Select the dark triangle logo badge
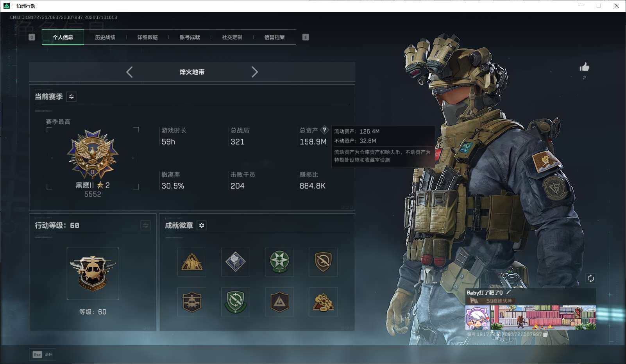626x364 pixels. pos(279,302)
